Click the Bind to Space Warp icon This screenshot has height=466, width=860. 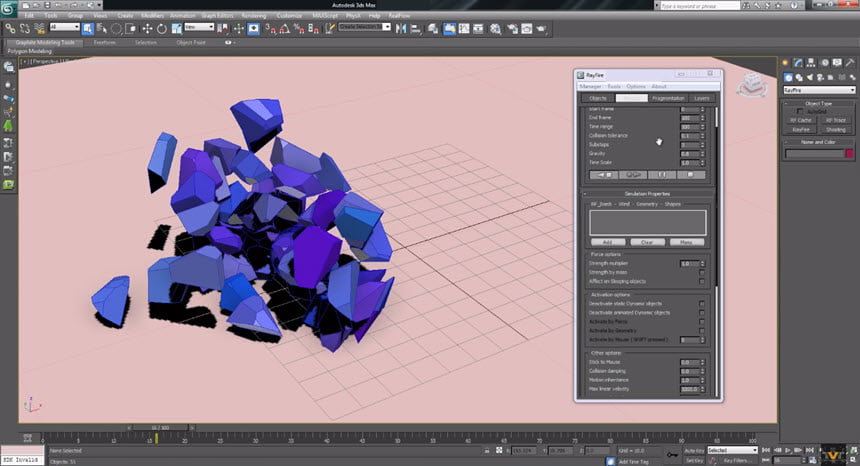pyautogui.click(x=39, y=28)
